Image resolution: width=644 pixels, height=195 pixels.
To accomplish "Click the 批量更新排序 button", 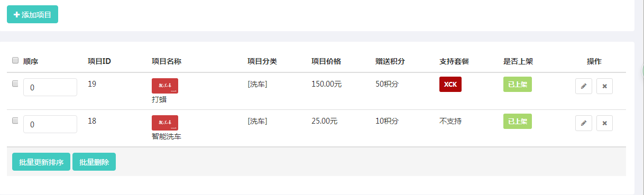I will [41, 162].
